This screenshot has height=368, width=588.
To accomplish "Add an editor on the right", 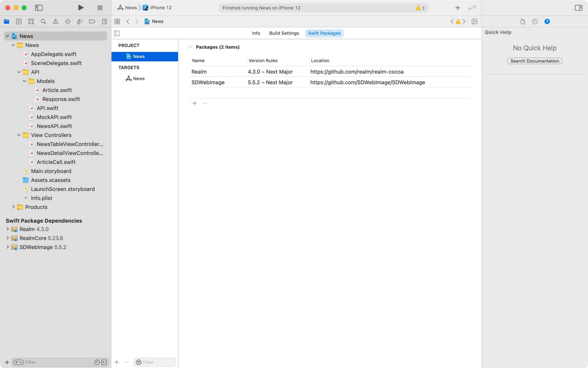I will tap(474, 21).
